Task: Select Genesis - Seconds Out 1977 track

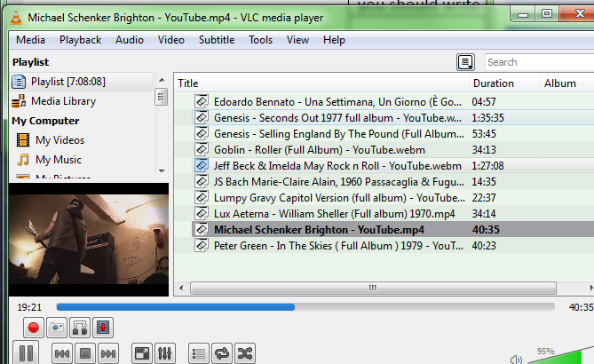Action: 392,118
